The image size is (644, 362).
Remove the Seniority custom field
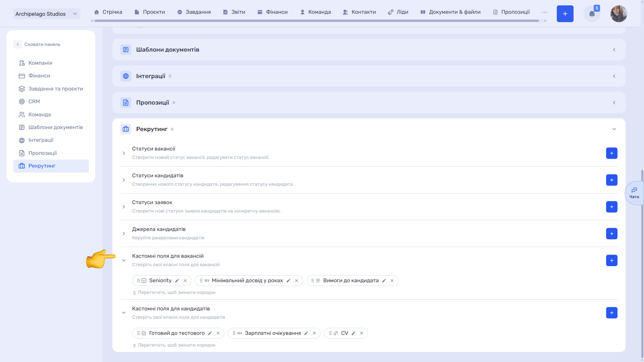pyautogui.click(x=185, y=281)
